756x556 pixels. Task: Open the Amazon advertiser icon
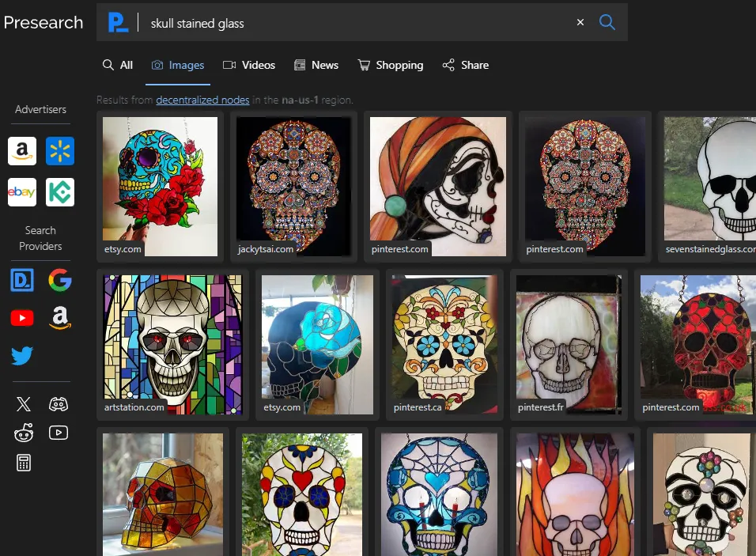click(22, 151)
